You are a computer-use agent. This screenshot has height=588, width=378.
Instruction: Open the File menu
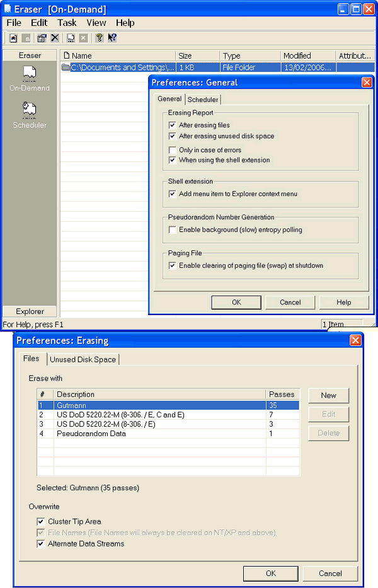[14, 23]
